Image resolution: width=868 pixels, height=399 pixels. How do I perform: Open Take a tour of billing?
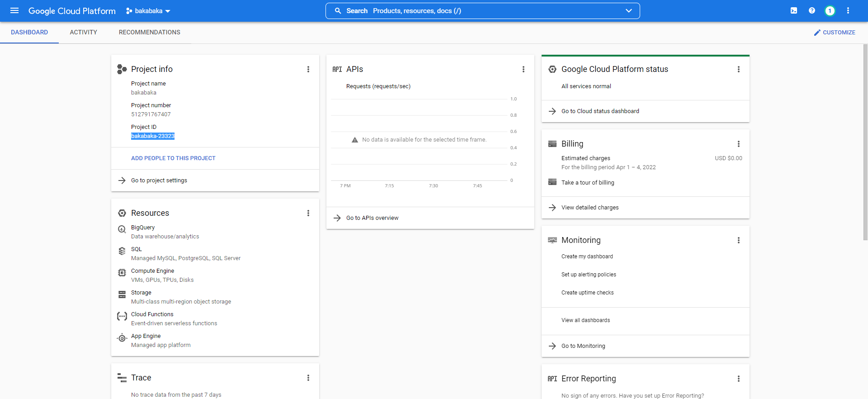coord(588,183)
